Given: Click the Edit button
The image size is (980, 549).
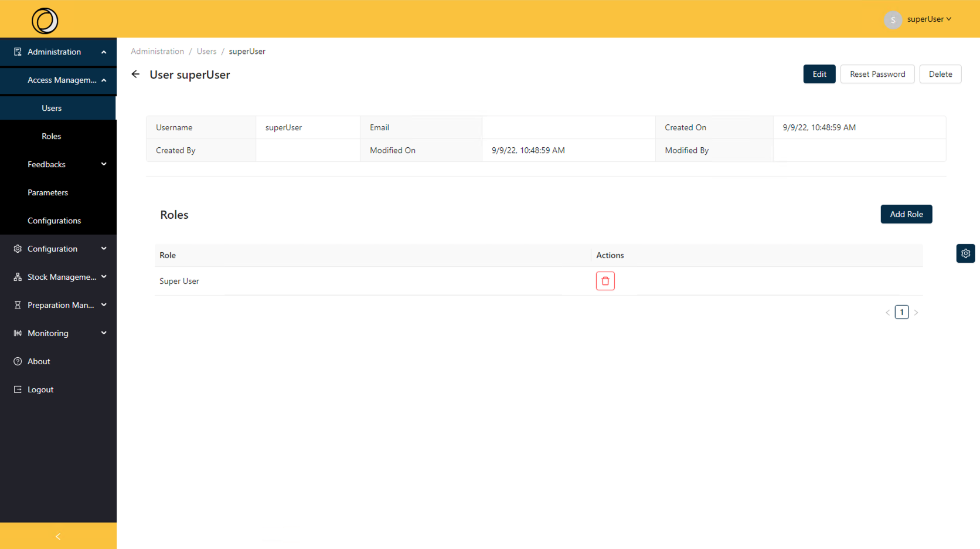Looking at the screenshot, I should coord(819,74).
